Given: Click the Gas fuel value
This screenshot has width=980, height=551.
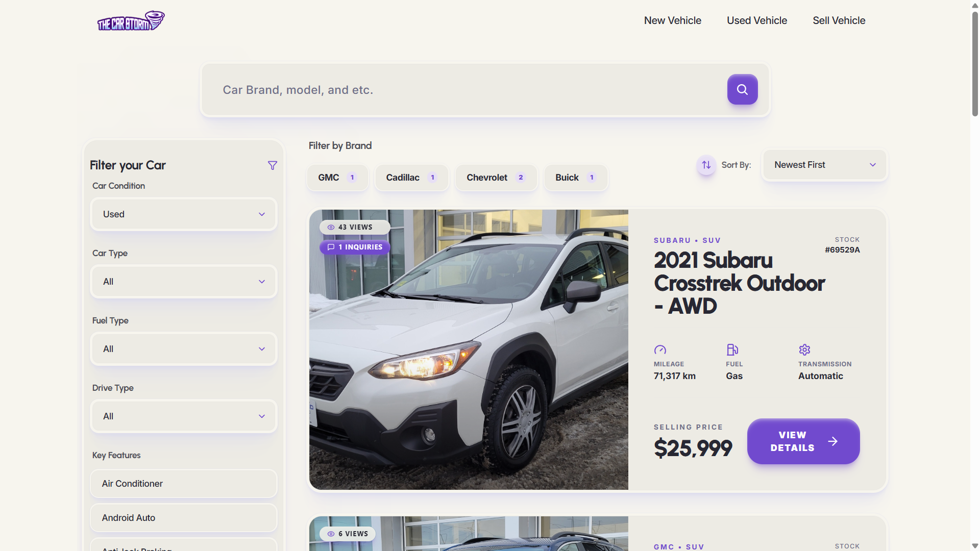Looking at the screenshot, I should 734,376.
